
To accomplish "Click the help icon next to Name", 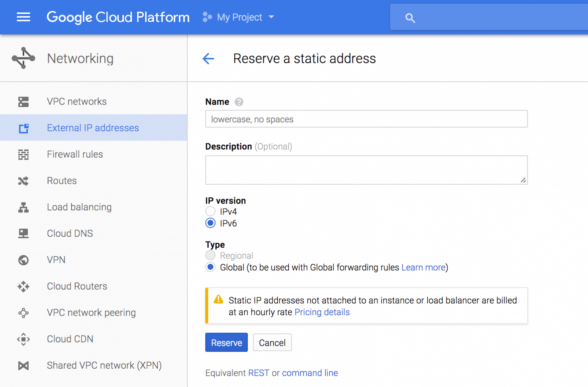I will (x=239, y=102).
